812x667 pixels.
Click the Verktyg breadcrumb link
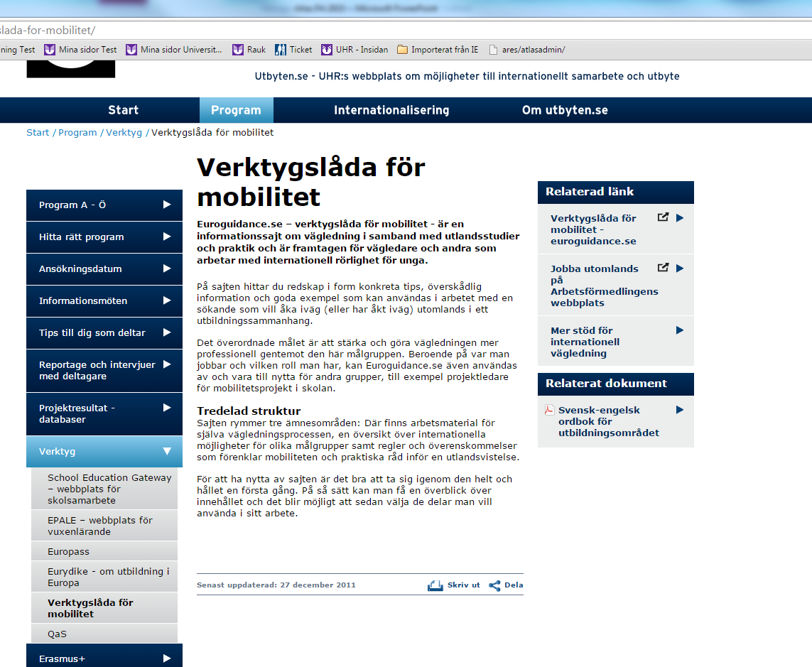pyautogui.click(x=124, y=133)
